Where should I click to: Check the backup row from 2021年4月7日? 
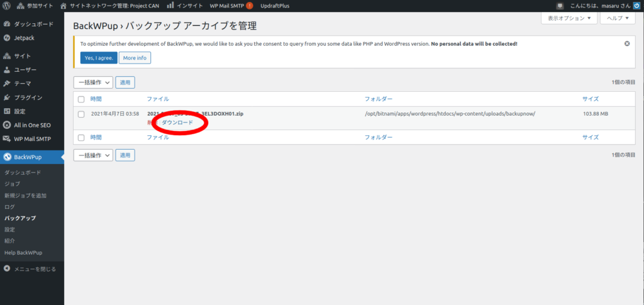pyautogui.click(x=81, y=114)
